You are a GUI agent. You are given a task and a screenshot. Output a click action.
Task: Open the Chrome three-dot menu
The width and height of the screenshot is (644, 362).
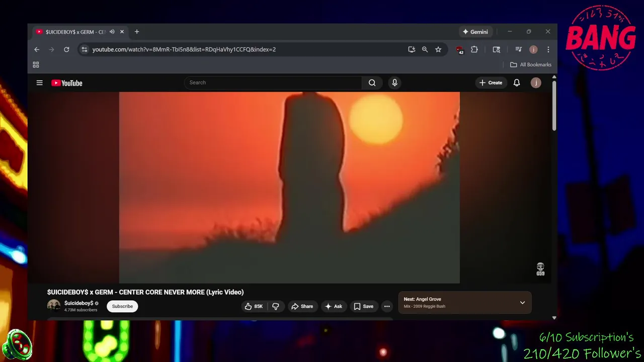click(x=548, y=49)
